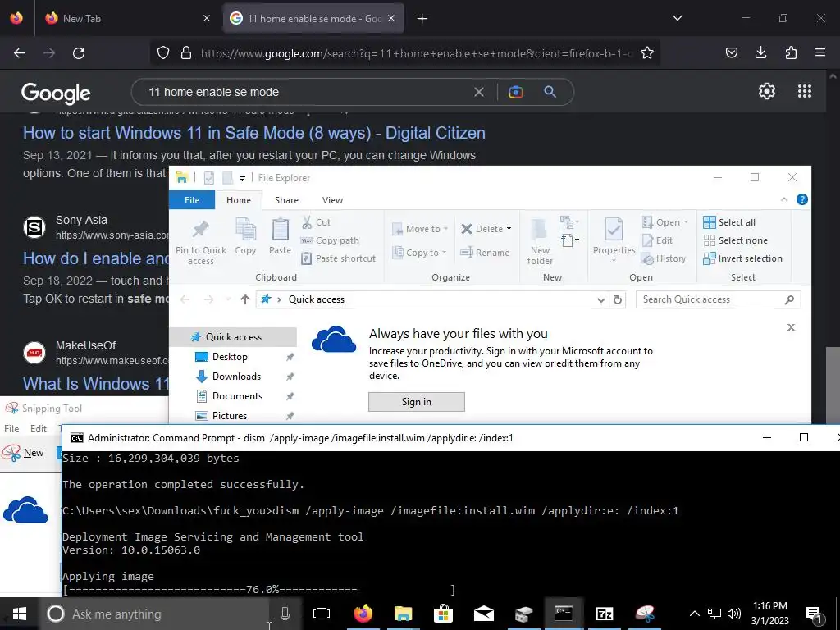Open address bar history dropdown in File Explorer
The height and width of the screenshot is (630, 840).
point(601,300)
